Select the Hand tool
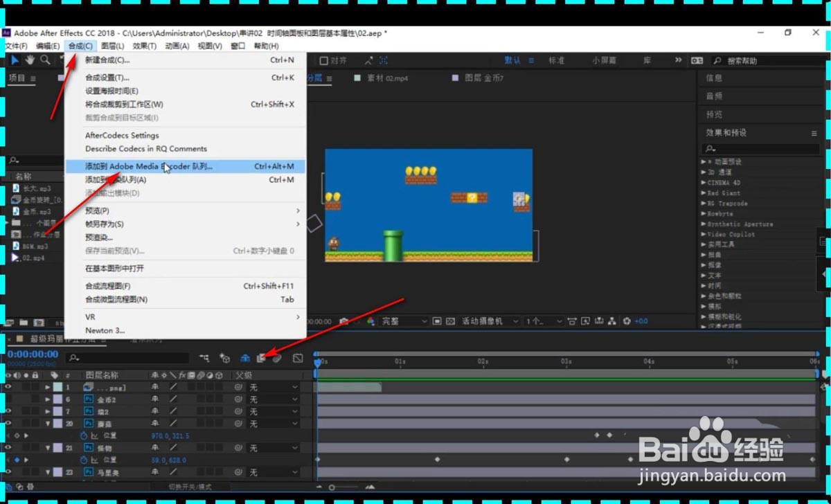This screenshot has height=504, width=831. 30,60
